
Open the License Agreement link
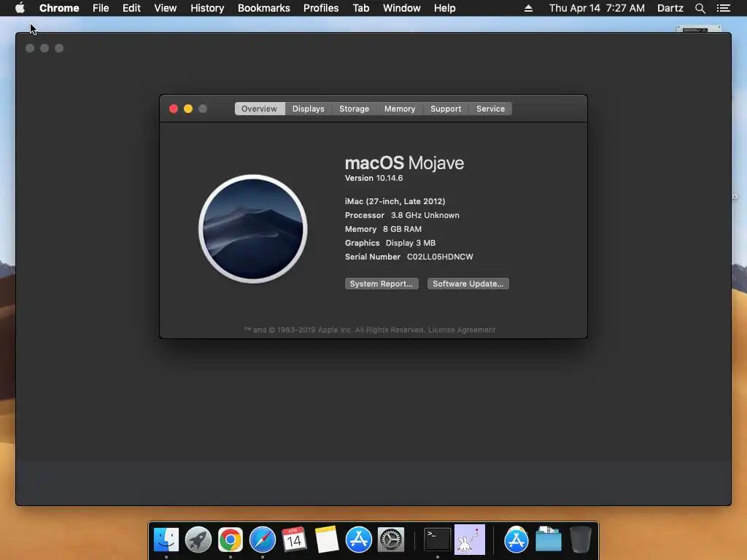pyautogui.click(x=462, y=330)
